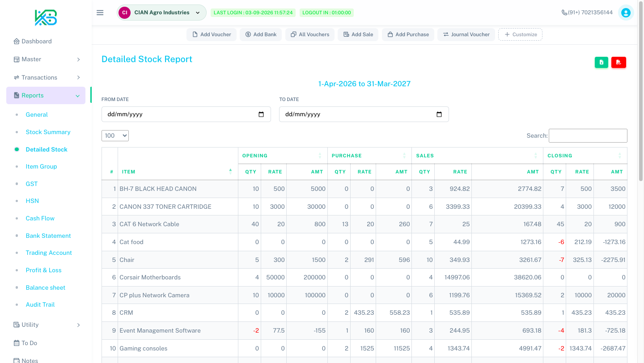Select the Corsair Motherboards item cell

tap(178, 277)
